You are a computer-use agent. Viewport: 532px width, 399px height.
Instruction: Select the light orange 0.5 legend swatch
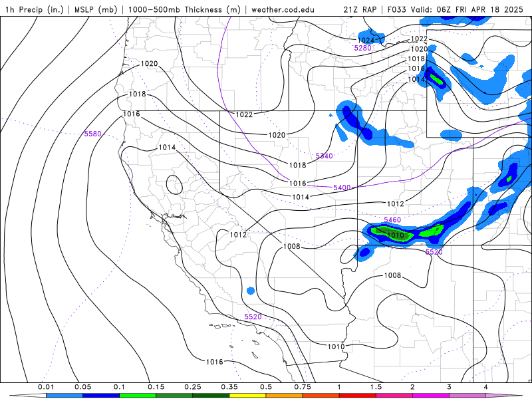tap(285, 396)
